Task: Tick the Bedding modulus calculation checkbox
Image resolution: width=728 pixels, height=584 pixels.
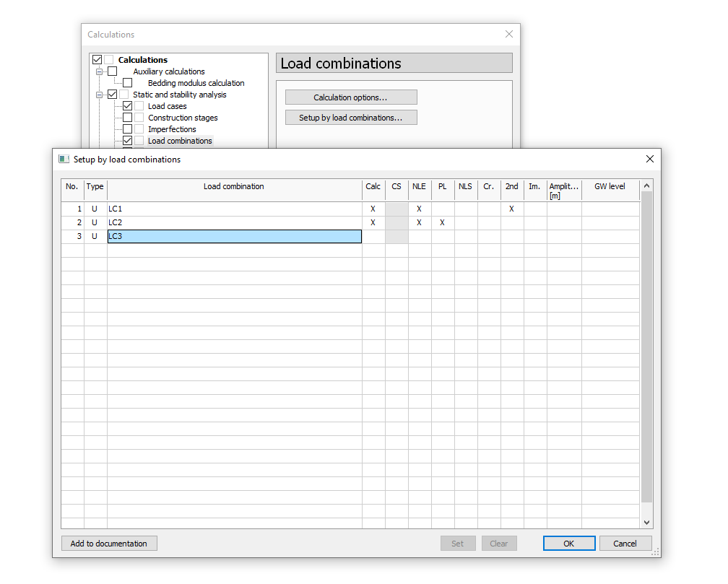Action: (128, 83)
